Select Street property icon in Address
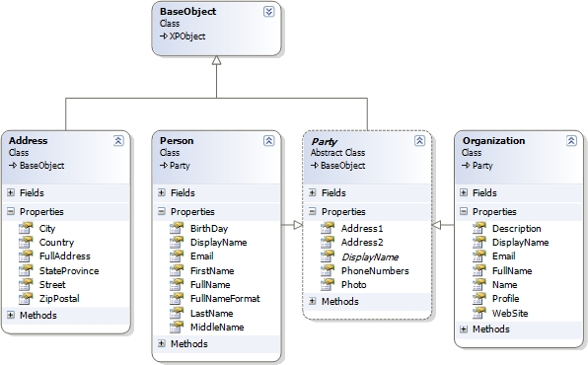588x365 pixels. pos(26,284)
